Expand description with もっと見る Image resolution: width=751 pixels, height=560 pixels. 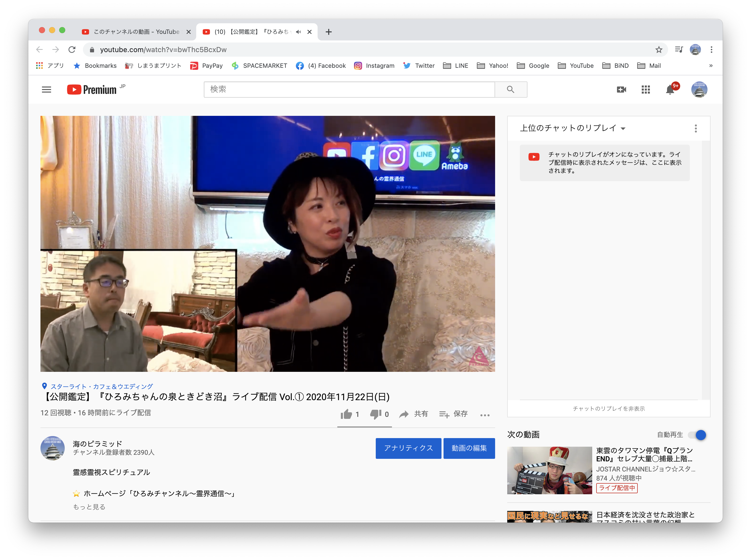coord(89,507)
